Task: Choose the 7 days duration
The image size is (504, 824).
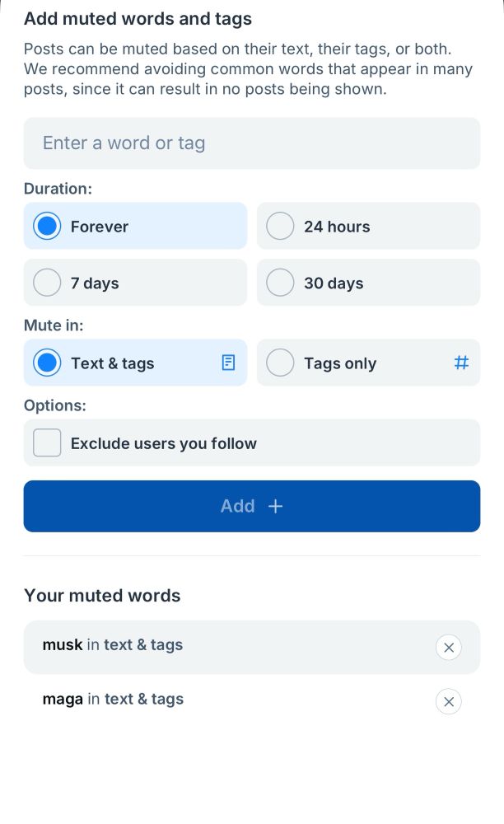Action: (x=135, y=283)
